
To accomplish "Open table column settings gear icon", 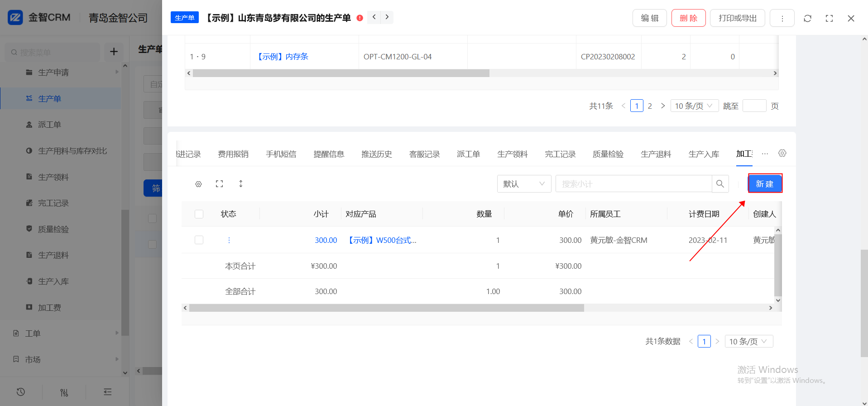I will (x=198, y=184).
